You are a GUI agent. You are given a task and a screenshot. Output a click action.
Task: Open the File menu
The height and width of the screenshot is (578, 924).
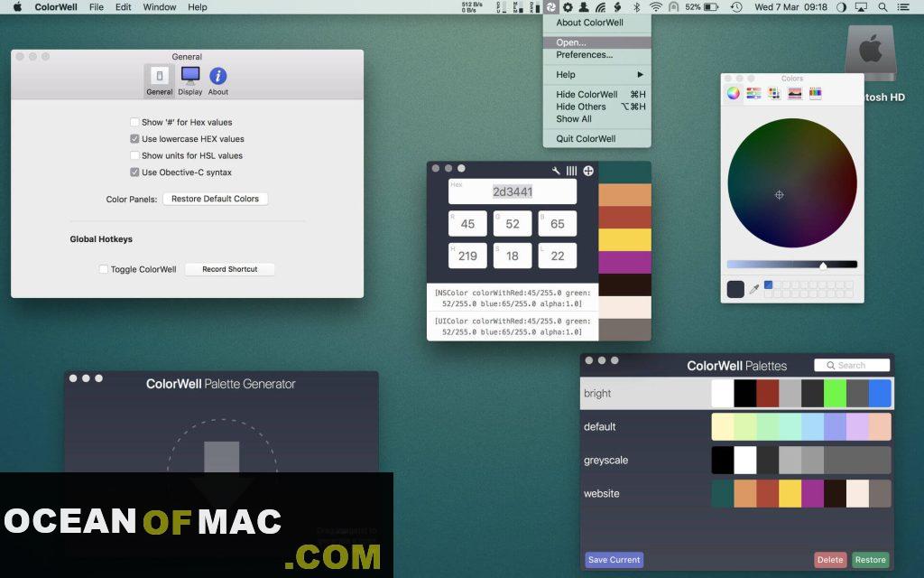[96, 7]
